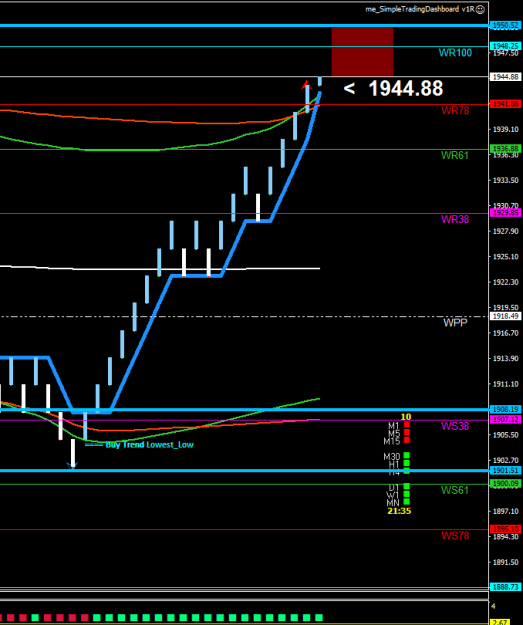Click the WS61 green support label

tap(455, 490)
